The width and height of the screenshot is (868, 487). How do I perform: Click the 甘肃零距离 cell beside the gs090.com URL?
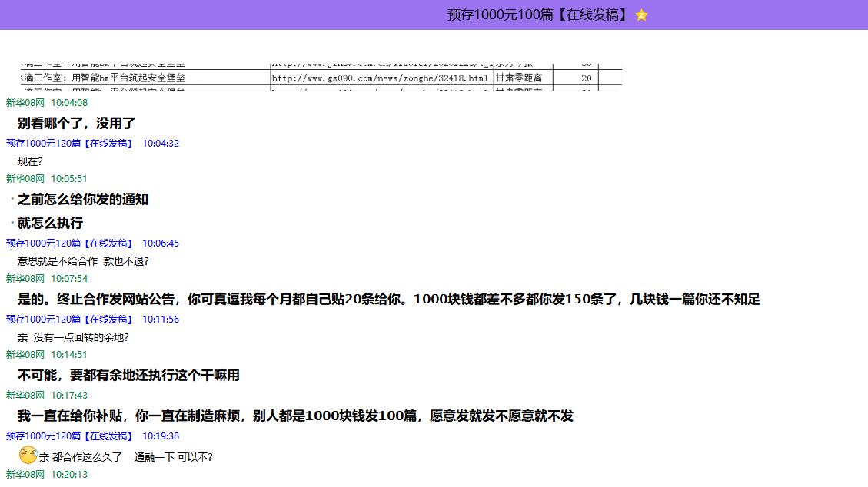(x=519, y=78)
